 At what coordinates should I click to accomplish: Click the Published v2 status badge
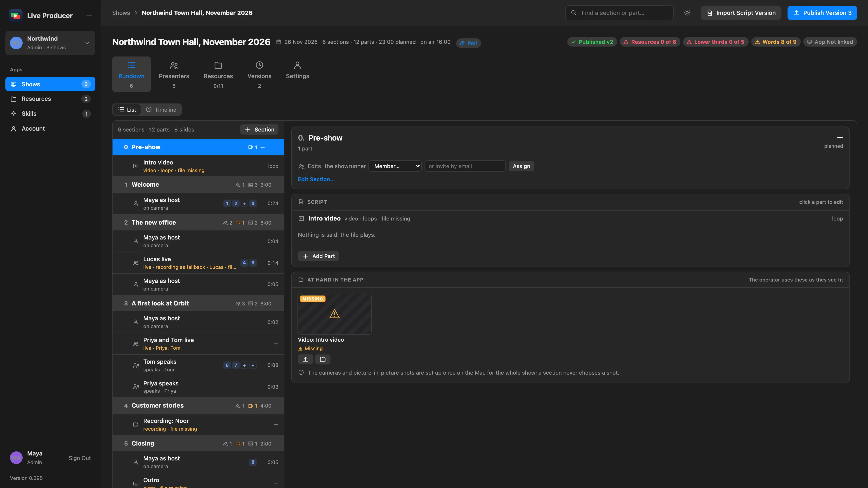pos(592,42)
